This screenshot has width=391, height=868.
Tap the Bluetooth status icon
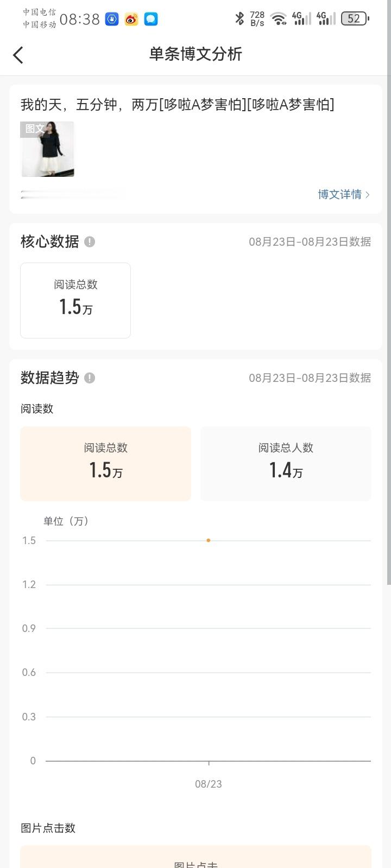[x=239, y=18]
